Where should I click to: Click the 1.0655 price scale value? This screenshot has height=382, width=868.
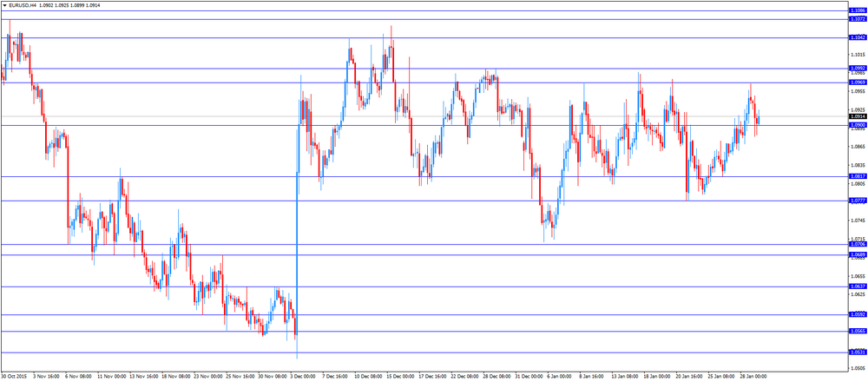click(x=858, y=276)
